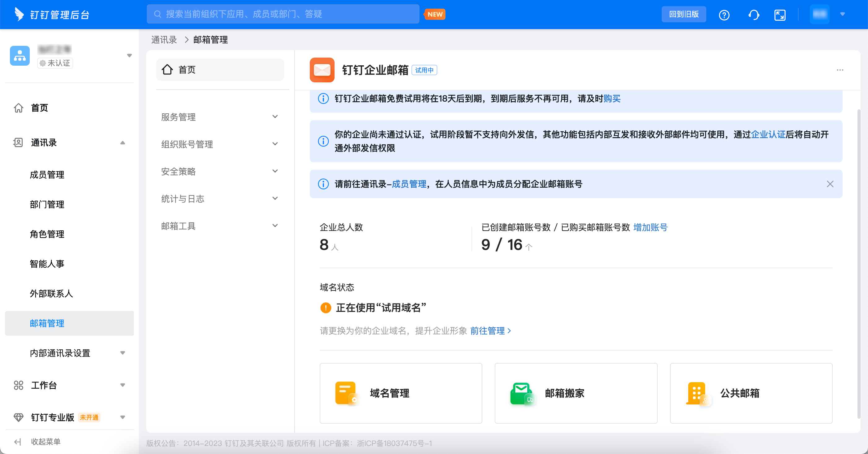868x454 pixels.
Task: Click the 回到旧版 button
Action: coord(684,14)
